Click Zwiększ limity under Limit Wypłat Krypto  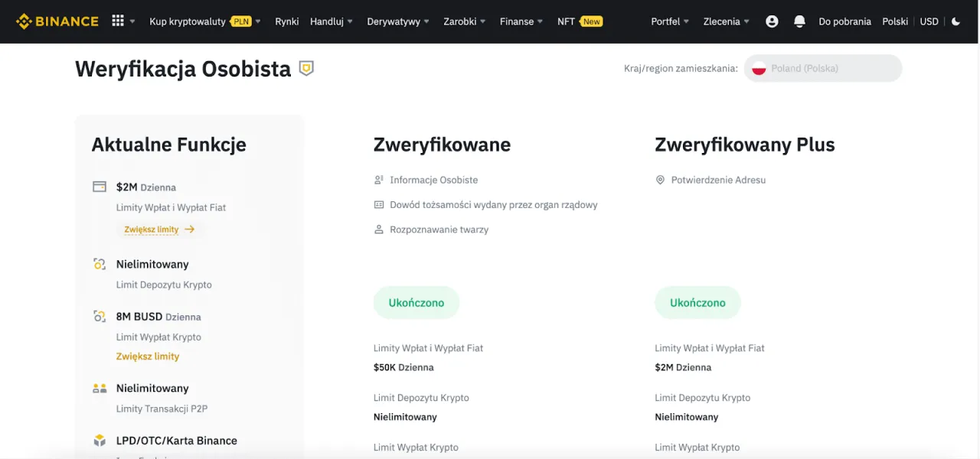click(148, 356)
